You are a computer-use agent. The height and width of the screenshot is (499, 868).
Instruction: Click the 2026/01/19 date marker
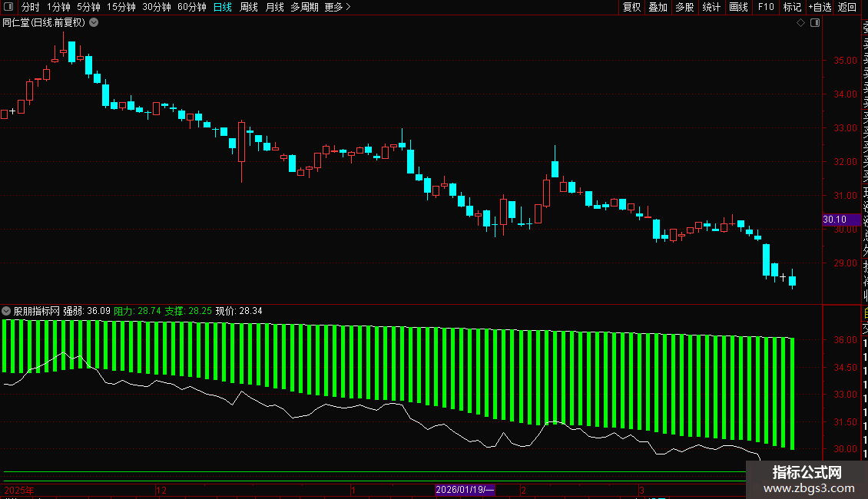[x=465, y=490]
